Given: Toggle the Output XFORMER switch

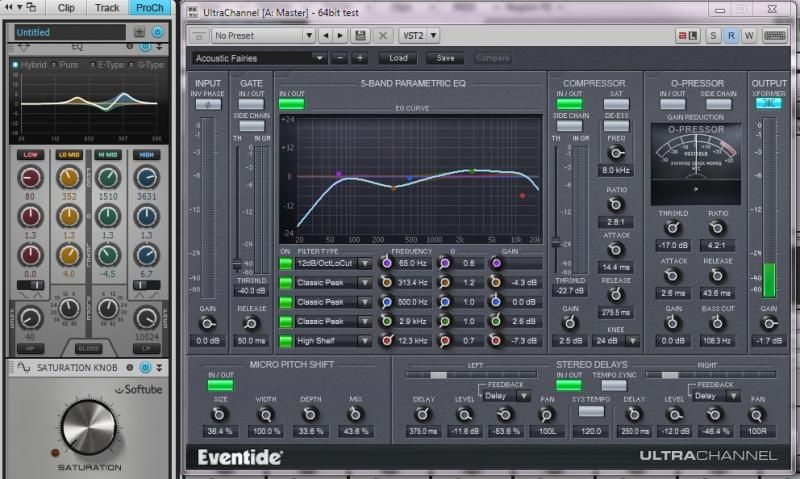Looking at the screenshot, I should [x=768, y=103].
